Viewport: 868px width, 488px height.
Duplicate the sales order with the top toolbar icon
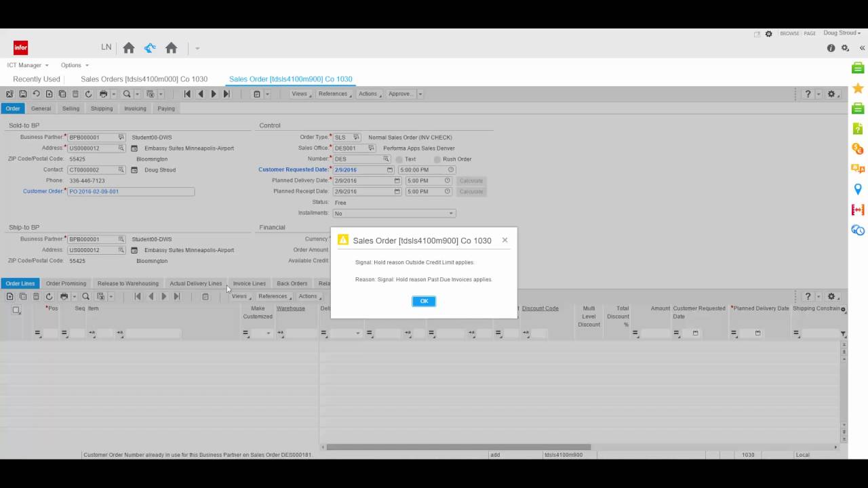[62, 94]
